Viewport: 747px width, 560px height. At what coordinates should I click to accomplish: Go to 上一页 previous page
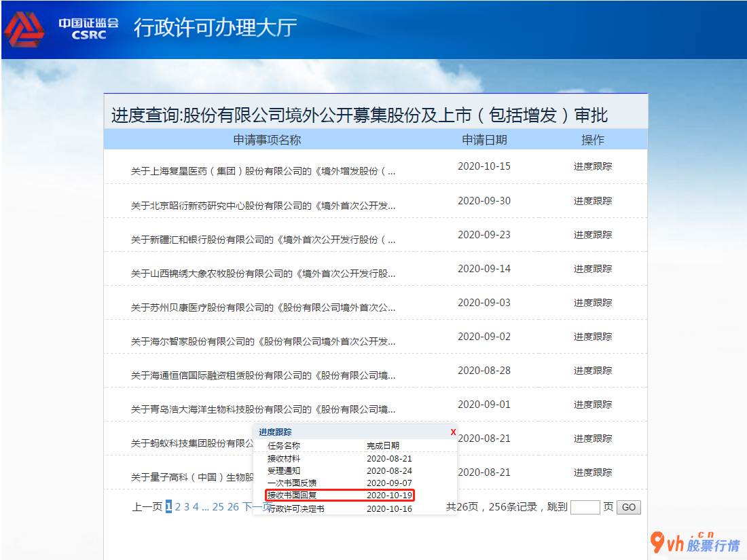coord(147,506)
